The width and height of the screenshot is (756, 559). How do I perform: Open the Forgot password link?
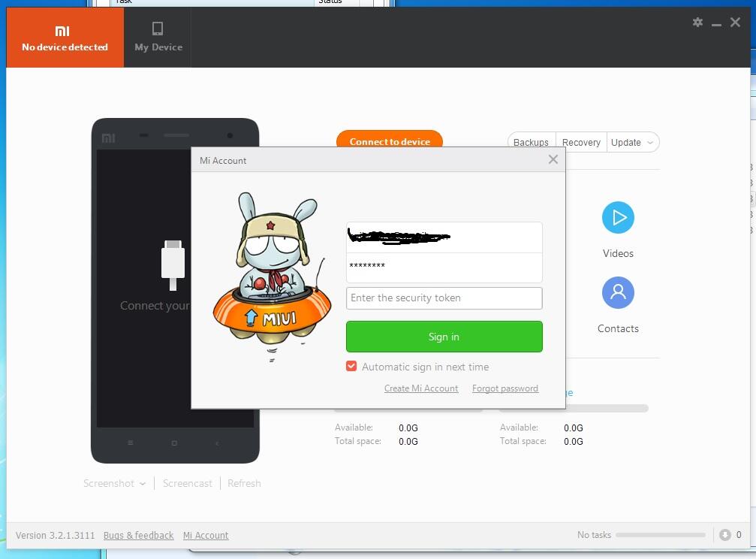(505, 388)
